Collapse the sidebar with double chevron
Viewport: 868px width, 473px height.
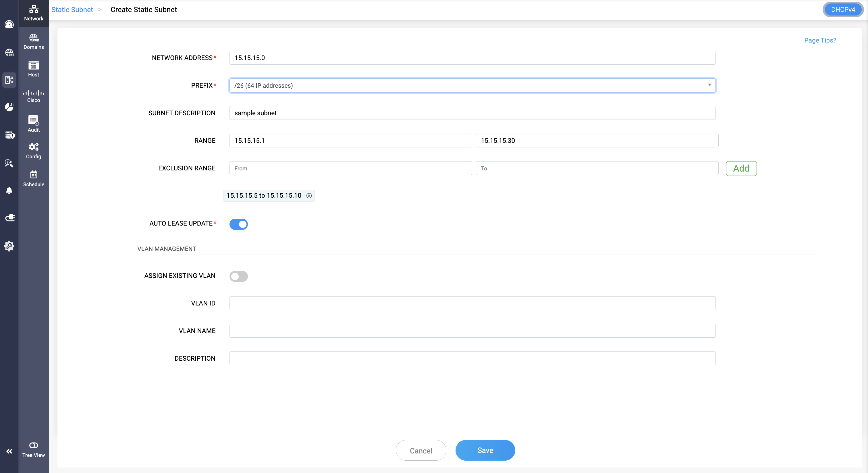click(x=9, y=451)
